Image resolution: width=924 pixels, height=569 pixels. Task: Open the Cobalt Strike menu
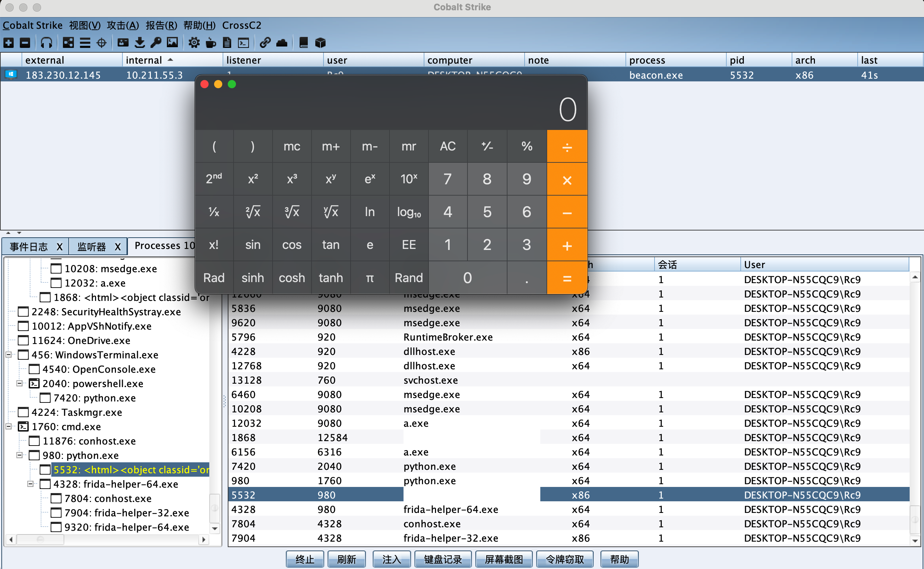point(33,25)
